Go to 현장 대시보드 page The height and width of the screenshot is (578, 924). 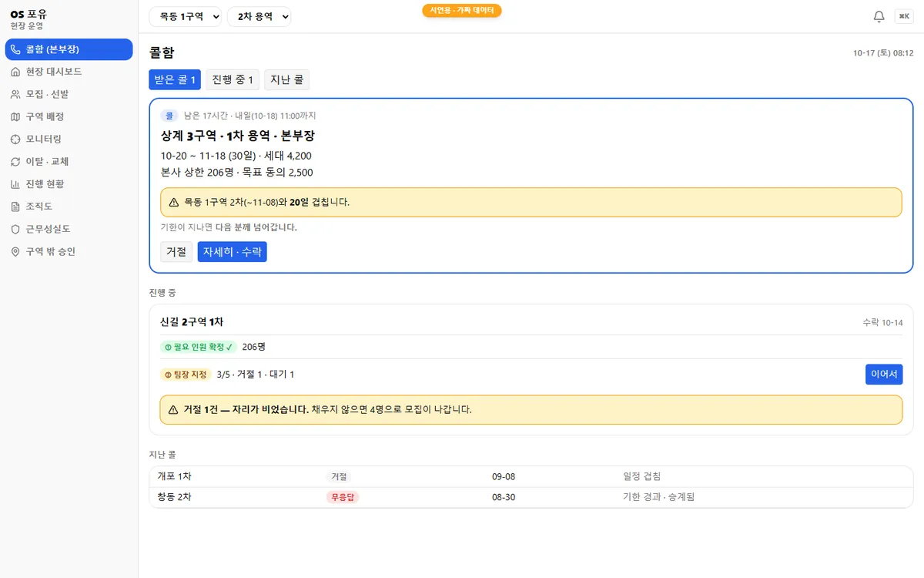click(69, 72)
